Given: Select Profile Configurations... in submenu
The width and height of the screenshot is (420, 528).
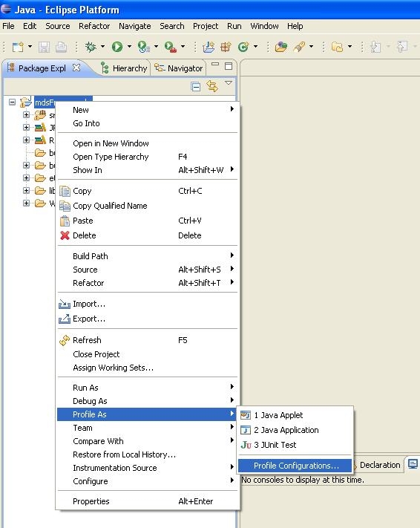Looking at the screenshot, I should click(x=295, y=466).
